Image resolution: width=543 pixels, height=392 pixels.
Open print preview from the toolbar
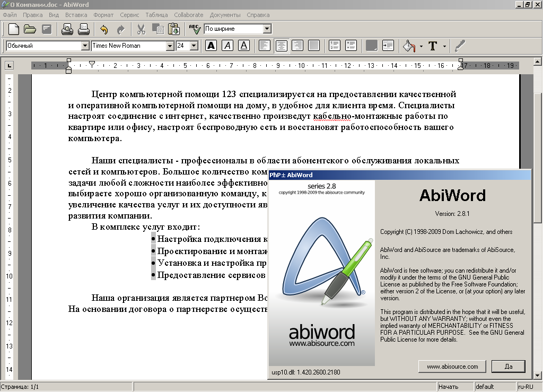coord(67,29)
